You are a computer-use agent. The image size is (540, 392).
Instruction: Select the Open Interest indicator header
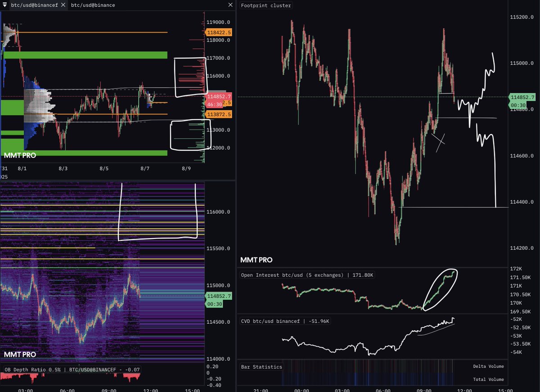[306, 275]
